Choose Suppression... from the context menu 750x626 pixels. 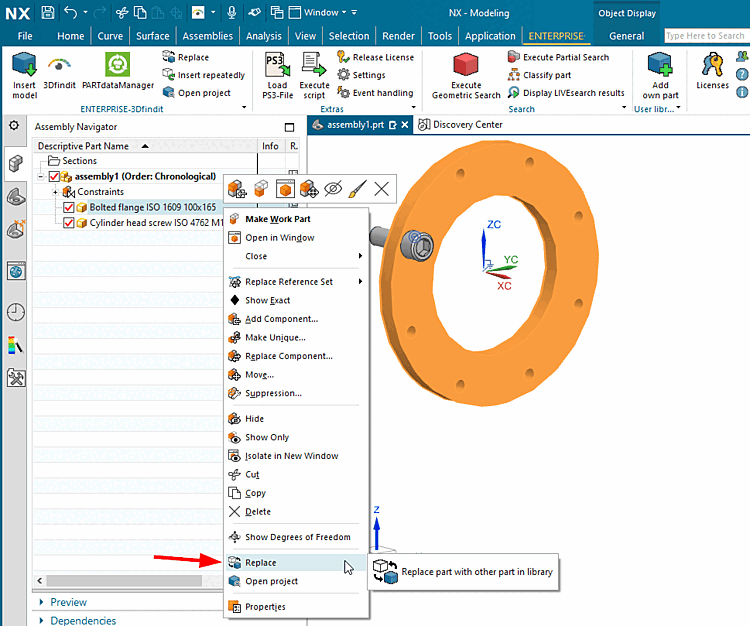pos(297,393)
